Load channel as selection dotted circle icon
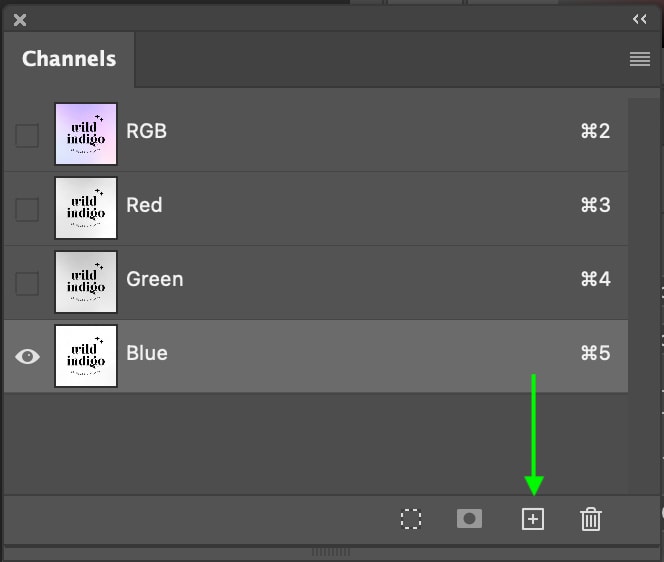The width and height of the screenshot is (664, 562). click(x=411, y=519)
